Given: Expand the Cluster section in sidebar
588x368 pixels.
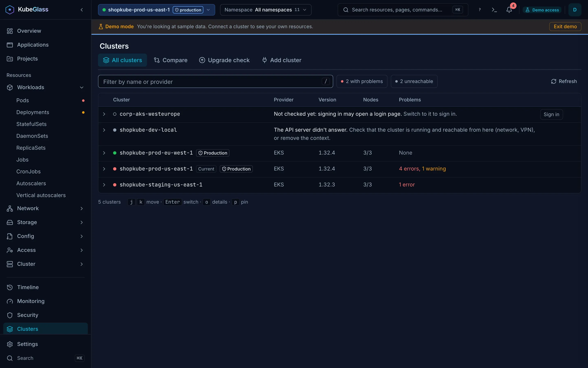Looking at the screenshot, I should pos(46,264).
